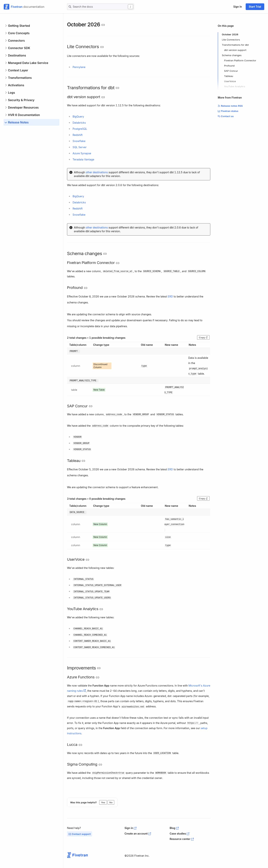
Task: Click anchor link icon next to Lite Connectors
Action: (x=102, y=47)
